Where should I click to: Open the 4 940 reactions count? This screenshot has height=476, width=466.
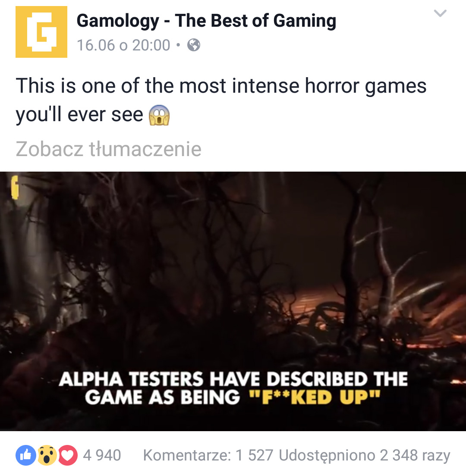(x=102, y=455)
